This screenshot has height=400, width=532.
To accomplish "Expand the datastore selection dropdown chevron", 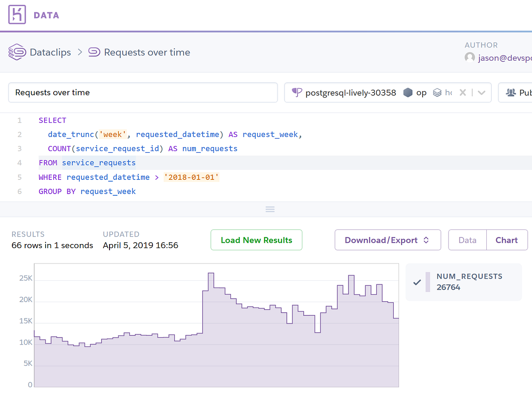I will 481,93.
